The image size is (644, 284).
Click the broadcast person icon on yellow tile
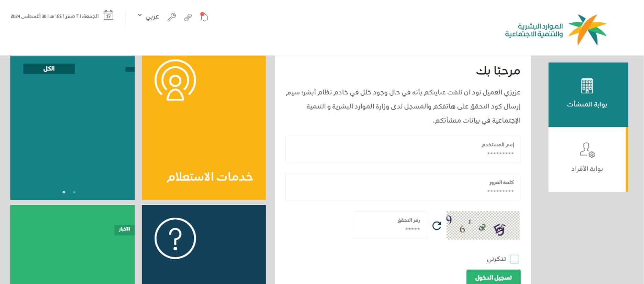(x=175, y=80)
